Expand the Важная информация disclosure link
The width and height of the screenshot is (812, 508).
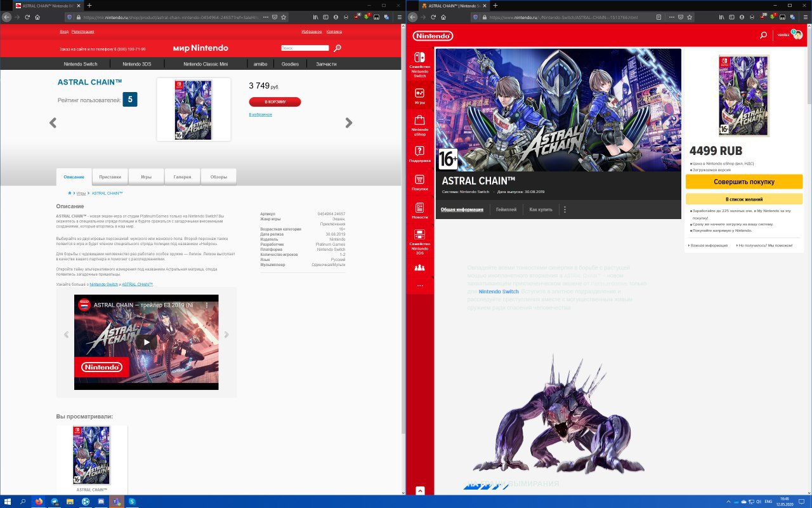pyautogui.click(x=708, y=245)
